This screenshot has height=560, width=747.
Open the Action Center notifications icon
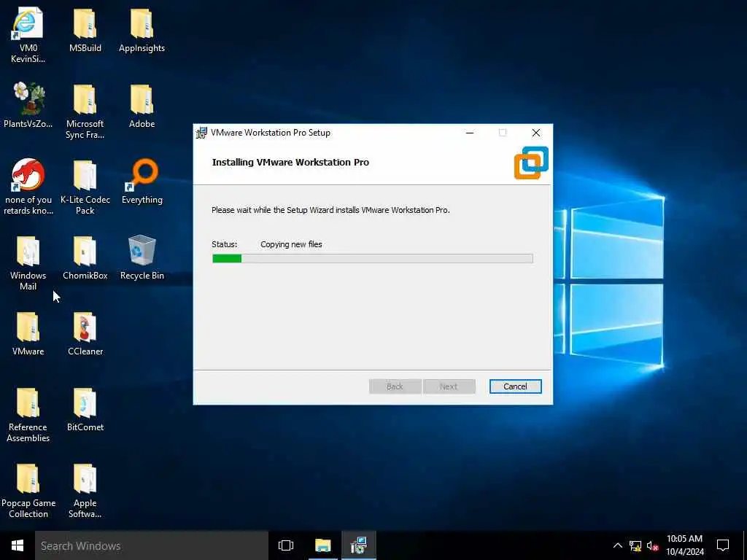pos(723,545)
